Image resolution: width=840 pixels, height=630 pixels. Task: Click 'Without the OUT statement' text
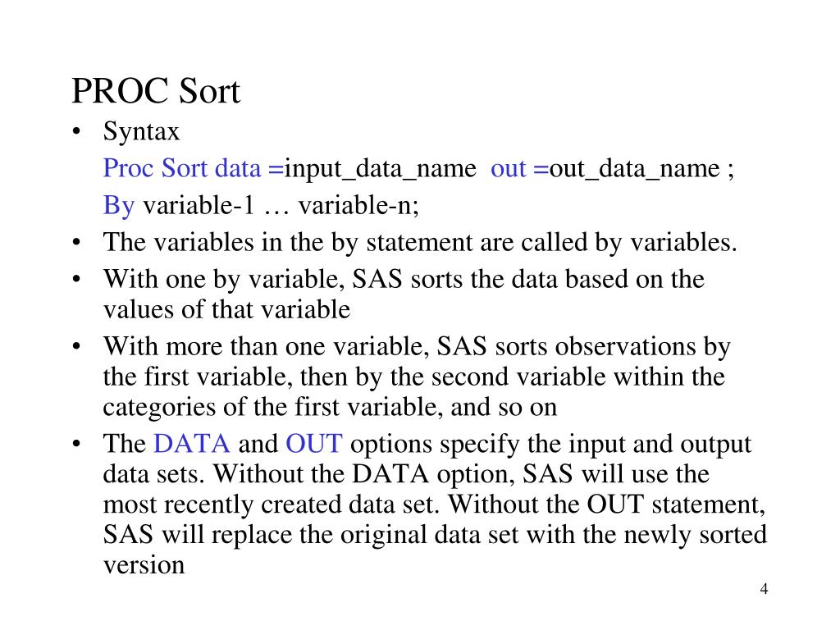606,504
